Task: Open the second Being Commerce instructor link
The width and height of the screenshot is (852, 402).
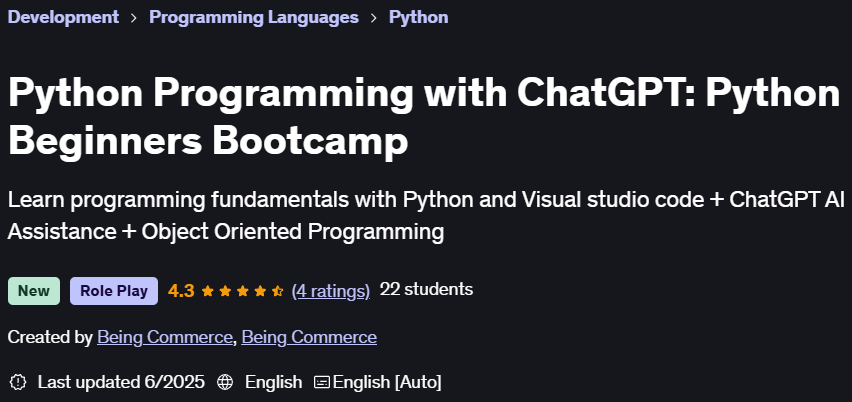Action: 309,337
